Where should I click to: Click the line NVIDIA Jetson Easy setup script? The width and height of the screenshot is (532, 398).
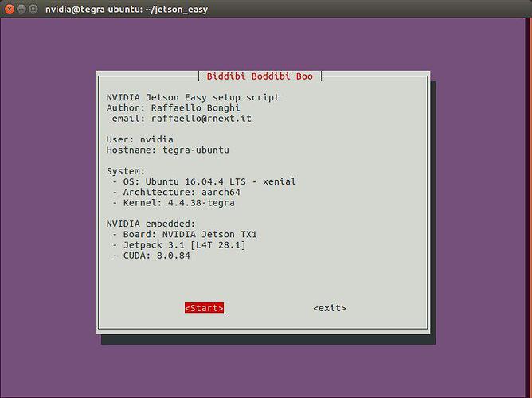tap(193, 97)
